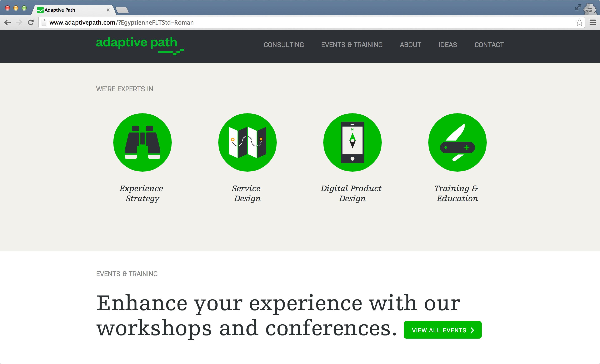Go to the About page
The height and width of the screenshot is (364, 600).
(410, 45)
